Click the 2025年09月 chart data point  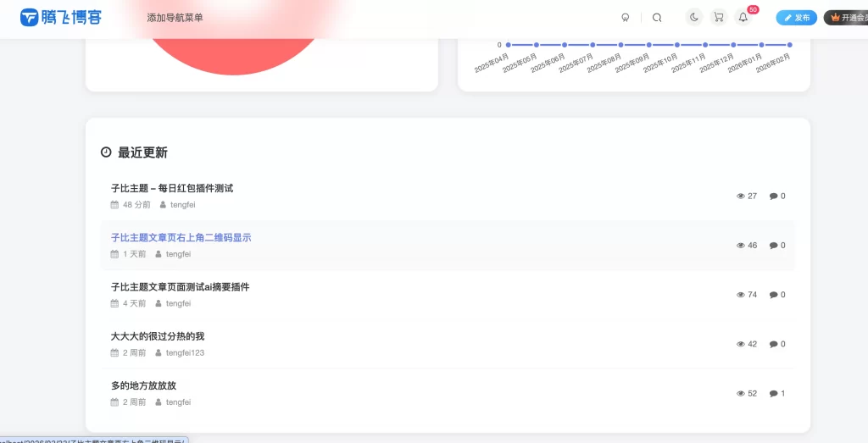[648, 45]
